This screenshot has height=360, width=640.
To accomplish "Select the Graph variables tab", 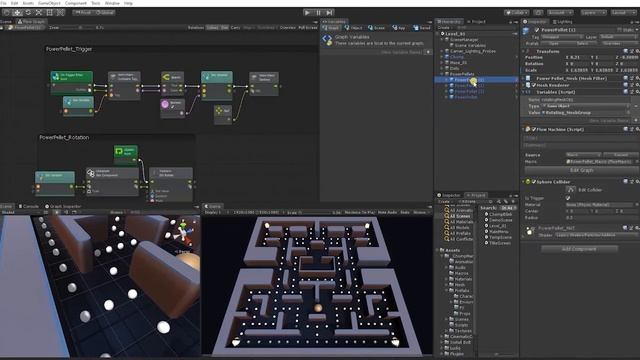I will click(331, 28).
